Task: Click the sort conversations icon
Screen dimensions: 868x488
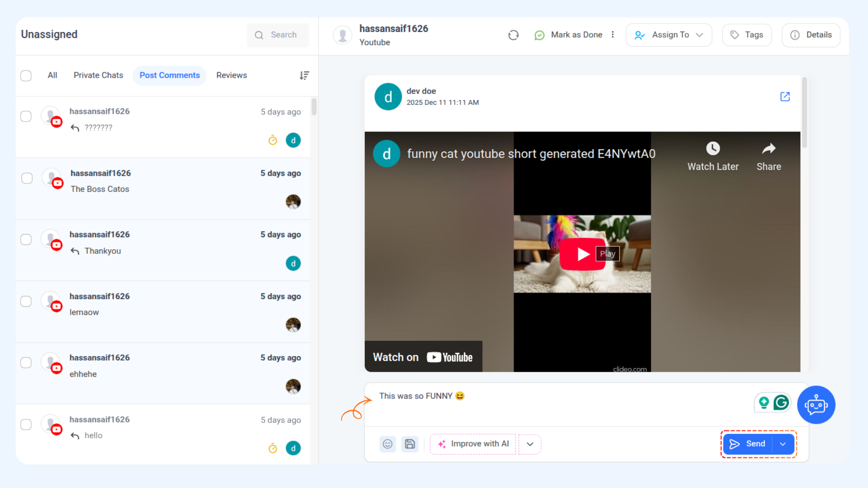Action: tap(304, 75)
